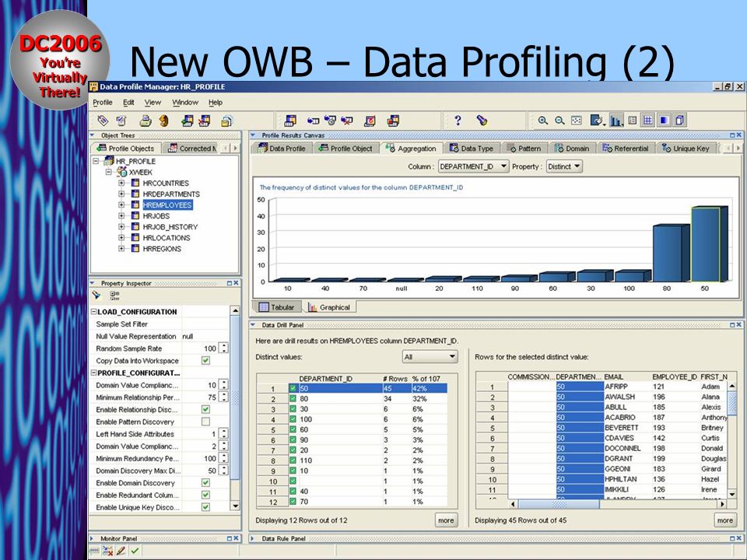Zoom out with the magnifier minus icon

pos(559,121)
